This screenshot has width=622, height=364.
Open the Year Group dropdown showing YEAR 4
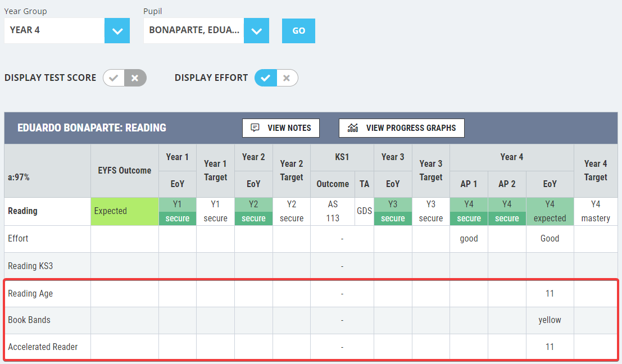click(116, 30)
